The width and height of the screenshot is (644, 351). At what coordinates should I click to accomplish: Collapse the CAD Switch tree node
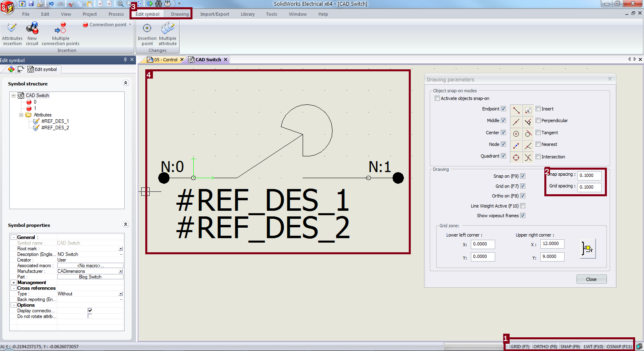[x=13, y=96]
